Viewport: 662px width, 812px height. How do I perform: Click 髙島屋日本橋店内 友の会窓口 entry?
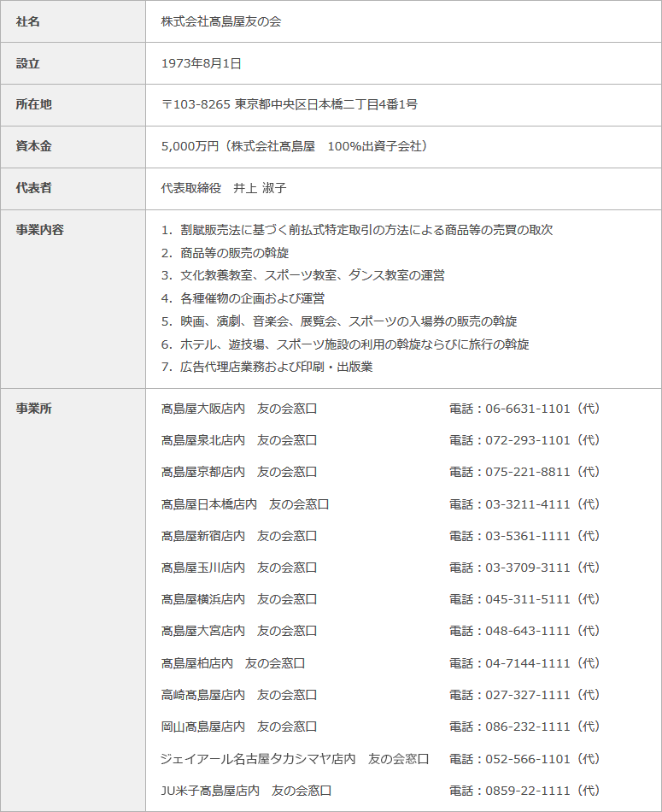pyautogui.click(x=245, y=504)
